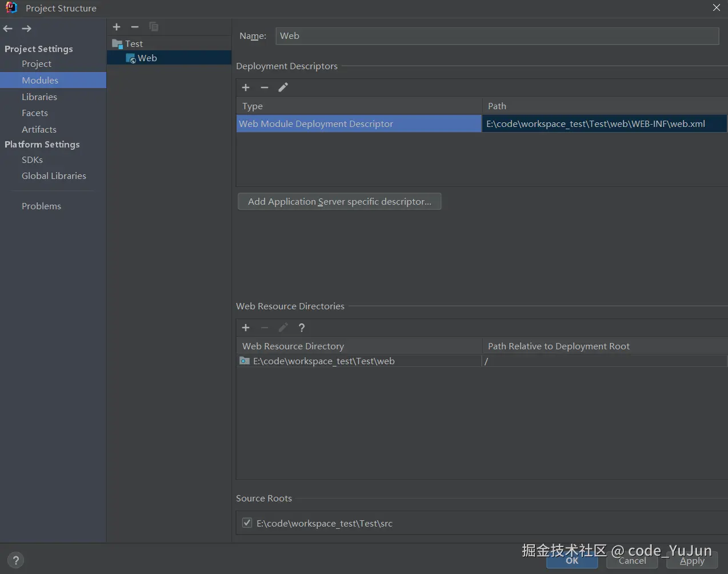This screenshot has height=574, width=728.
Task: Click the forward navigation arrow
Action: coord(26,29)
